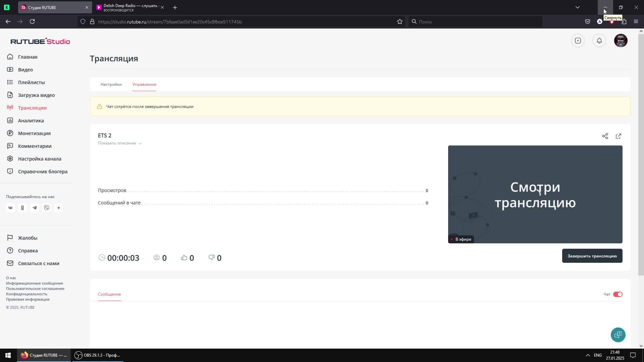644x362 pixels.
Task: Open the О нас footer link
Action: pyautogui.click(x=11, y=278)
